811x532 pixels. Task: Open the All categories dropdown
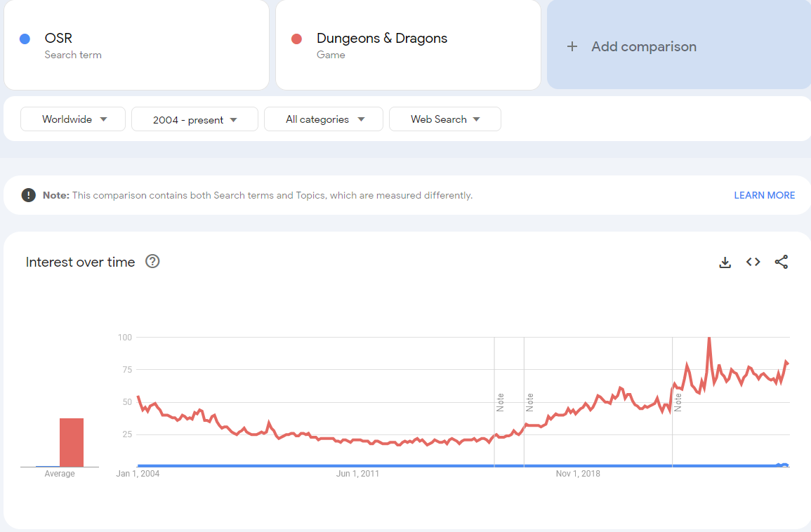[323, 119]
